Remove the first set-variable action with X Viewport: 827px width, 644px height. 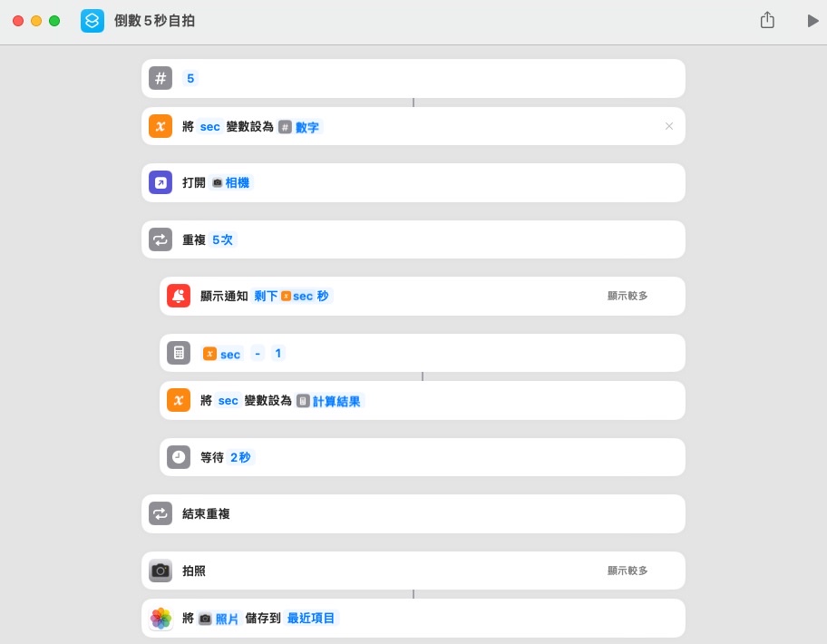tap(669, 126)
